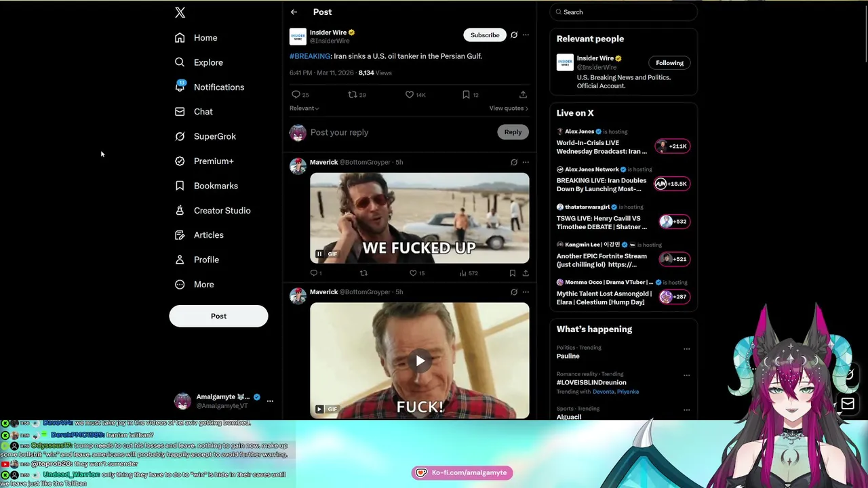Viewport: 868px width, 488px height.
Task: Open more options on Insider Wire post
Action: pyautogui.click(x=526, y=35)
